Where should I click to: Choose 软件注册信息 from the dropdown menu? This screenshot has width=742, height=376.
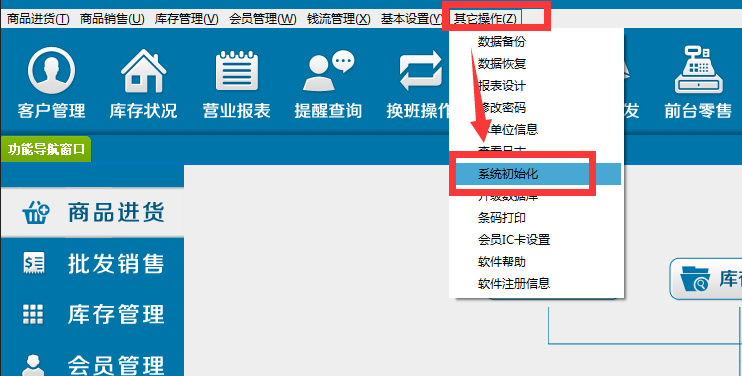click(x=514, y=284)
